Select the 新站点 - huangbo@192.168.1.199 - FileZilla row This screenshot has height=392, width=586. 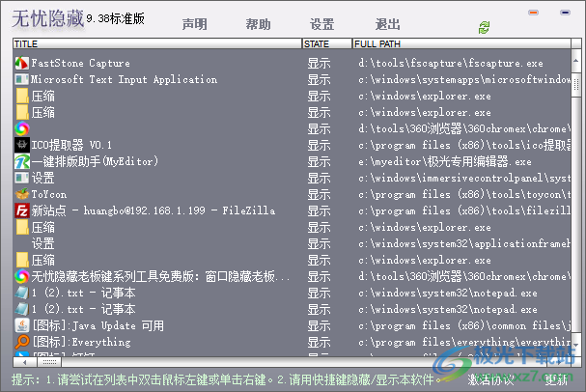pyautogui.click(x=292, y=210)
